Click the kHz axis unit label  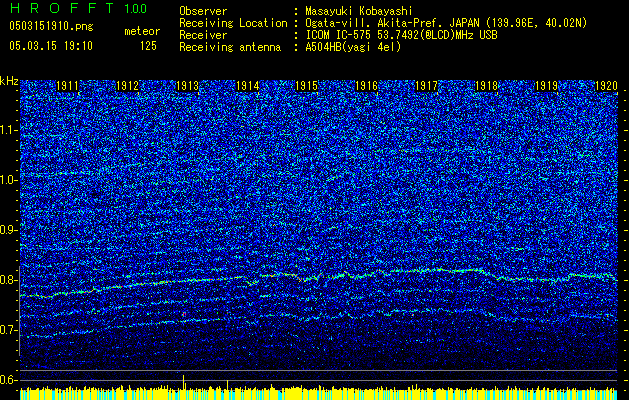point(9,81)
